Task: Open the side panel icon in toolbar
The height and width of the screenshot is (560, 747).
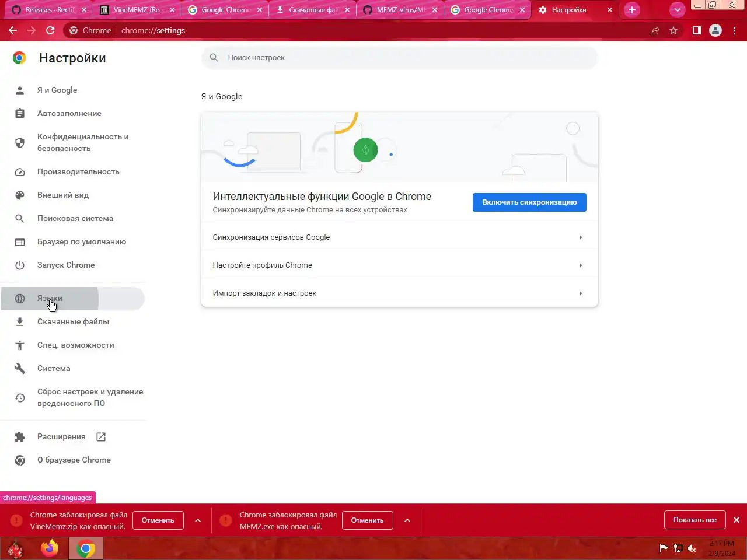Action: [696, 30]
